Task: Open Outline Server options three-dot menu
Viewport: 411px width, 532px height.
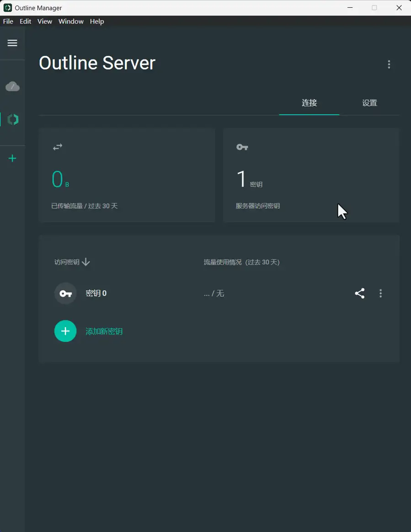Action: click(x=389, y=64)
